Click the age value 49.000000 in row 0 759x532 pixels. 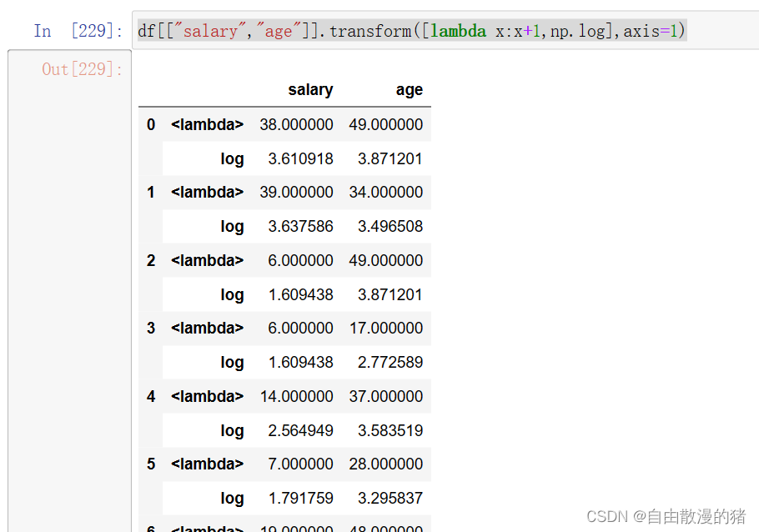coord(389,124)
